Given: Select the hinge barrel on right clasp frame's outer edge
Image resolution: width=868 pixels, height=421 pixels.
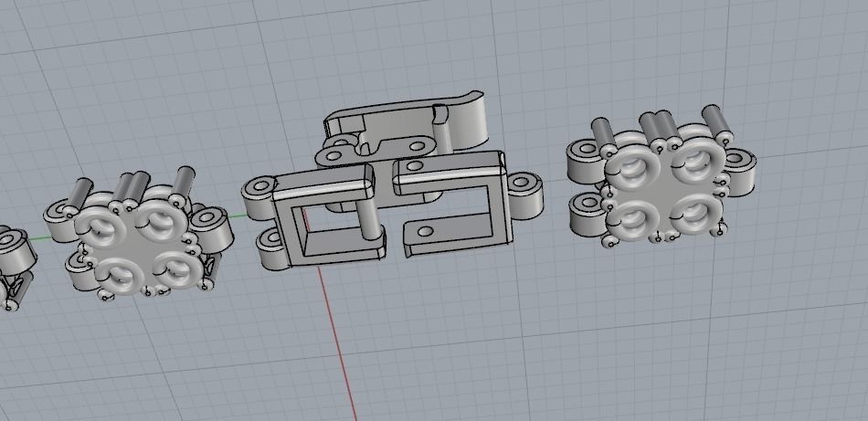Looking at the screenshot, I should click(x=525, y=195).
